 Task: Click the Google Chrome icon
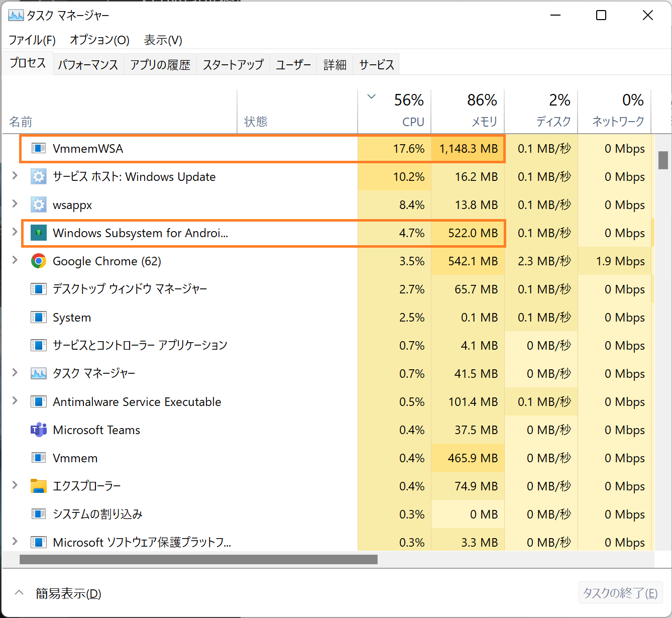[39, 261]
